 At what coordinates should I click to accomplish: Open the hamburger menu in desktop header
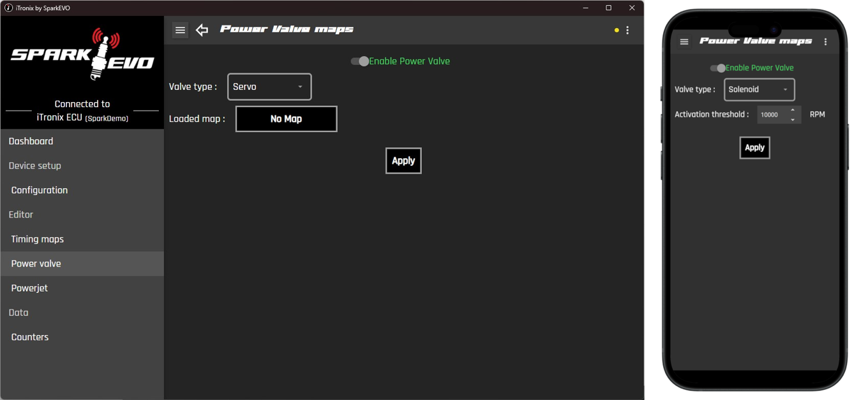click(180, 30)
